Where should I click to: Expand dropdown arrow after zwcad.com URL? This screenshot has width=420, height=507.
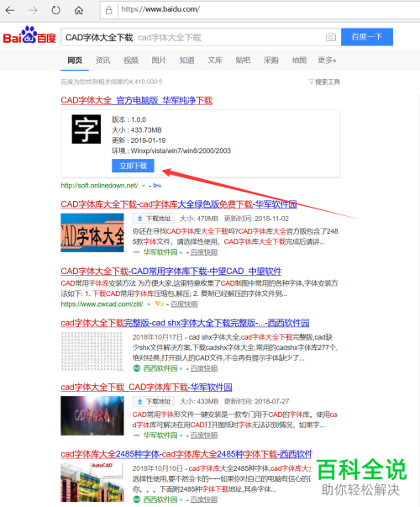[149, 304]
